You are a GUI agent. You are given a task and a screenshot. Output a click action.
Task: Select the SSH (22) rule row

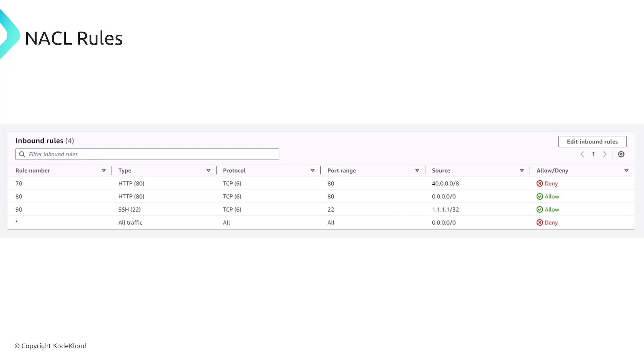(129, 209)
